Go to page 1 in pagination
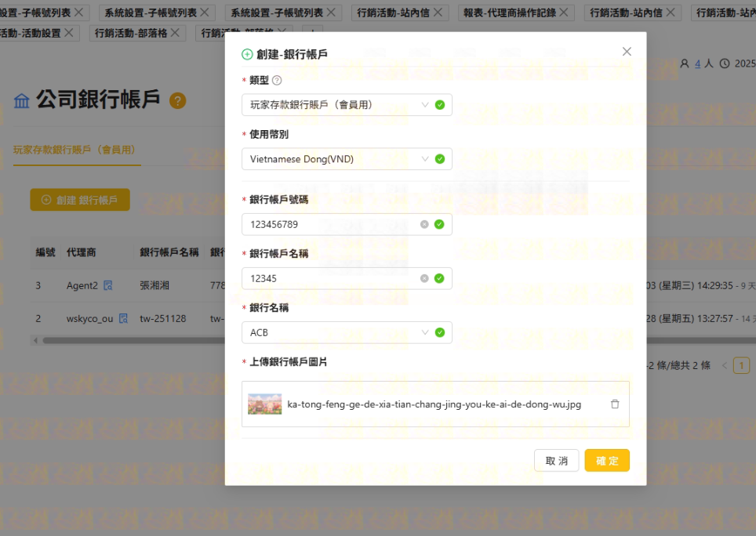756x536 pixels. point(741,365)
